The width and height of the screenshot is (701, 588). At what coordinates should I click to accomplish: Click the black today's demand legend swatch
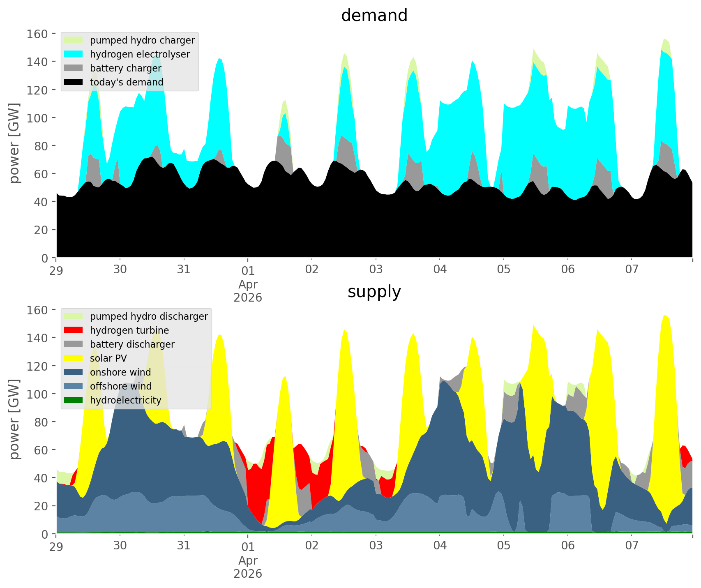point(74,82)
